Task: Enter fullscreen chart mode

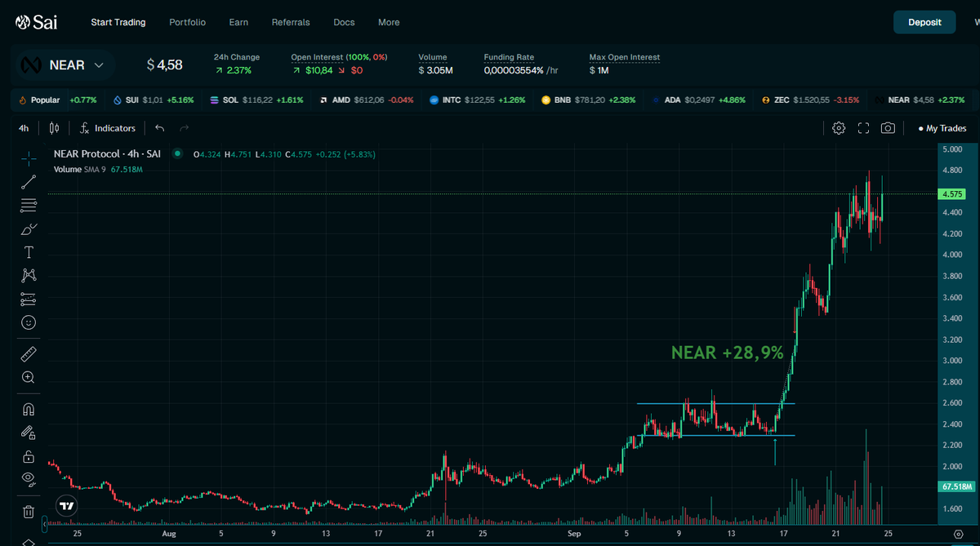Action: pyautogui.click(x=863, y=128)
